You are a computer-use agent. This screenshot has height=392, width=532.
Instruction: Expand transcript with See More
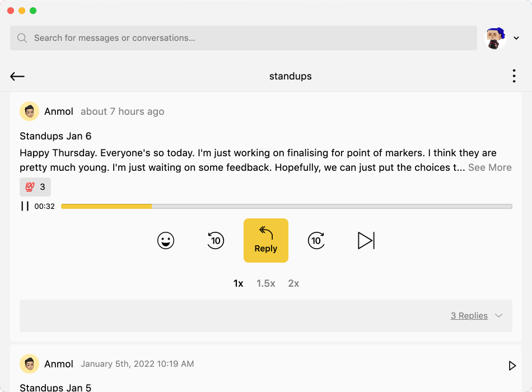[489, 167]
